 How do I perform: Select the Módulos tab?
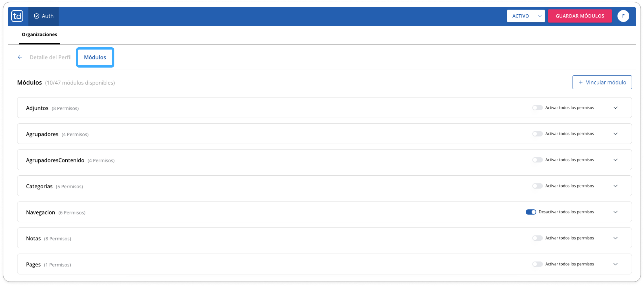tap(95, 57)
